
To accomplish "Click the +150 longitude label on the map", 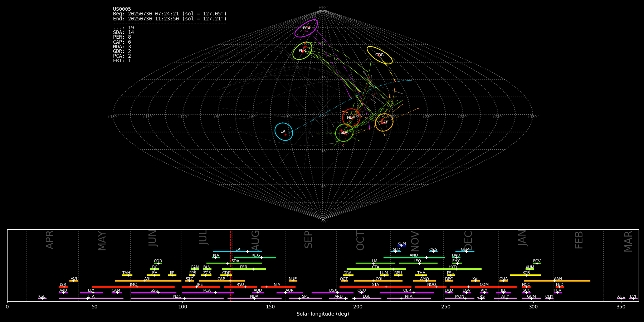I will tap(147, 117).
